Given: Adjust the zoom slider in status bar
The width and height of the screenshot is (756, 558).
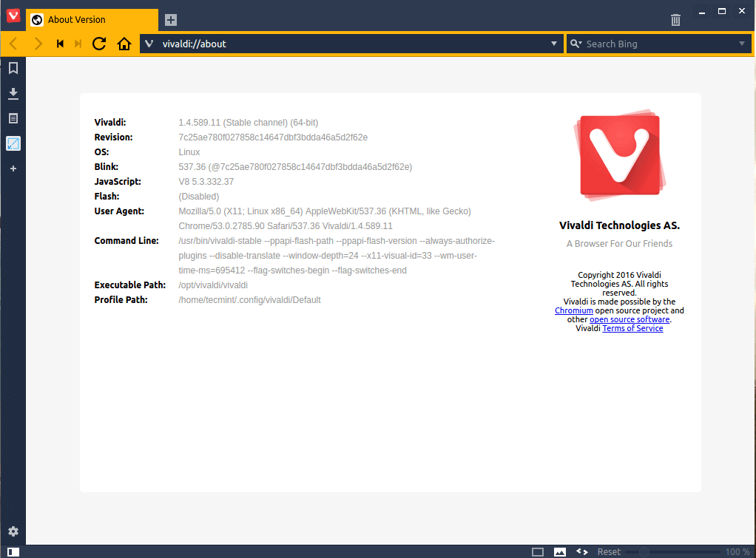Looking at the screenshot, I should [x=672, y=552].
